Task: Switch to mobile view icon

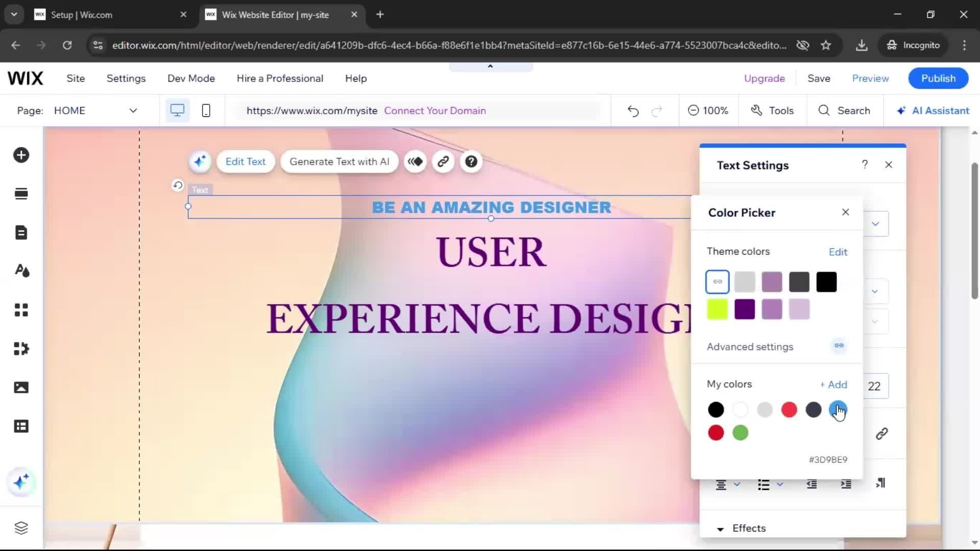Action: coord(206,110)
